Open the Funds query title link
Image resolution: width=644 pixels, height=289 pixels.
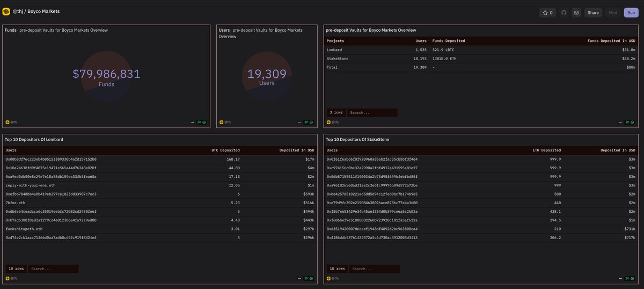(11, 30)
